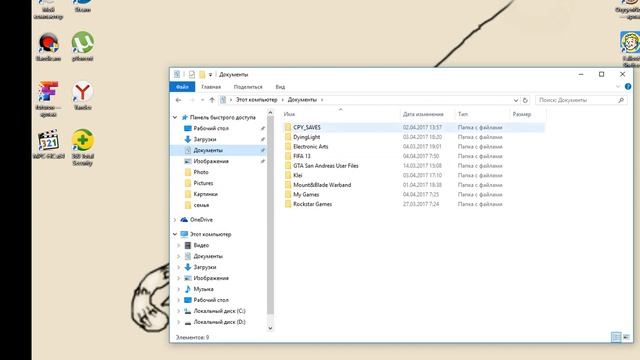
Task: Go up one level with the up arrow
Action: point(212,100)
